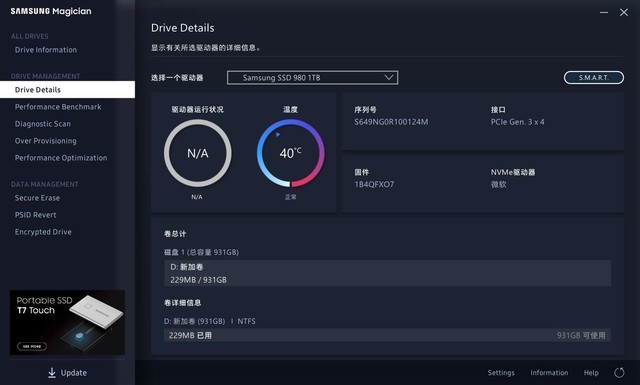Viewport: 640px width, 385px height.
Task: Go to Diagnostic Scan
Action: click(x=43, y=124)
